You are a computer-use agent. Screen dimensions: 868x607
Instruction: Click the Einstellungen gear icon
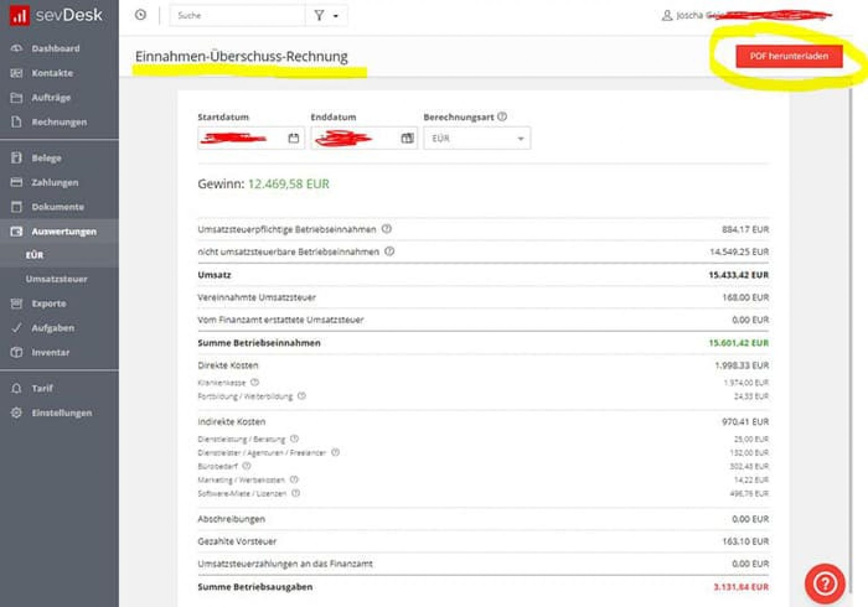(16, 413)
